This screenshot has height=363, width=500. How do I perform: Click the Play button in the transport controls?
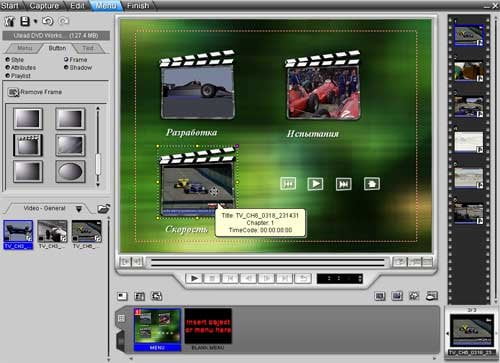pyautogui.click(x=194, y=278)
